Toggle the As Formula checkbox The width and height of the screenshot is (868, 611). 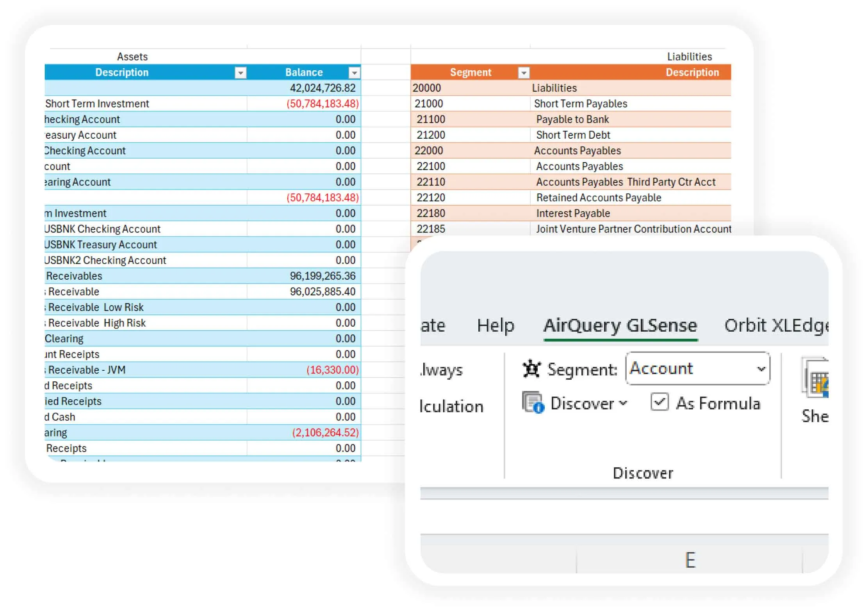click(x=659, y=402)
